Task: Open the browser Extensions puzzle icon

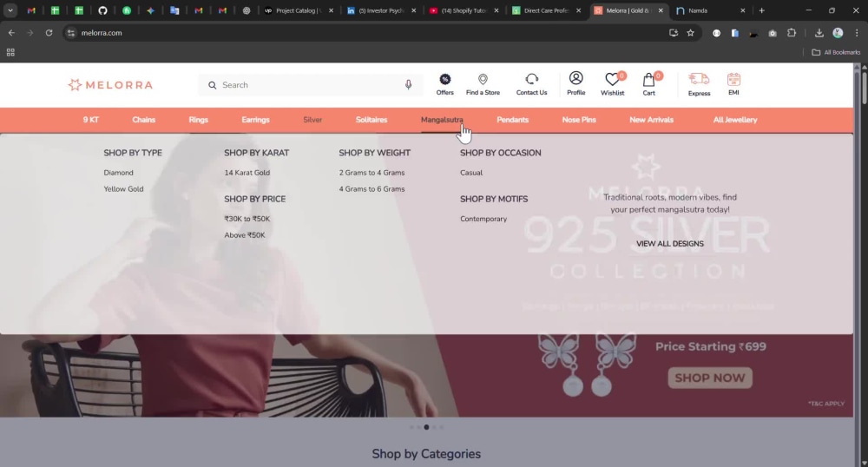Action: point(792,33)
